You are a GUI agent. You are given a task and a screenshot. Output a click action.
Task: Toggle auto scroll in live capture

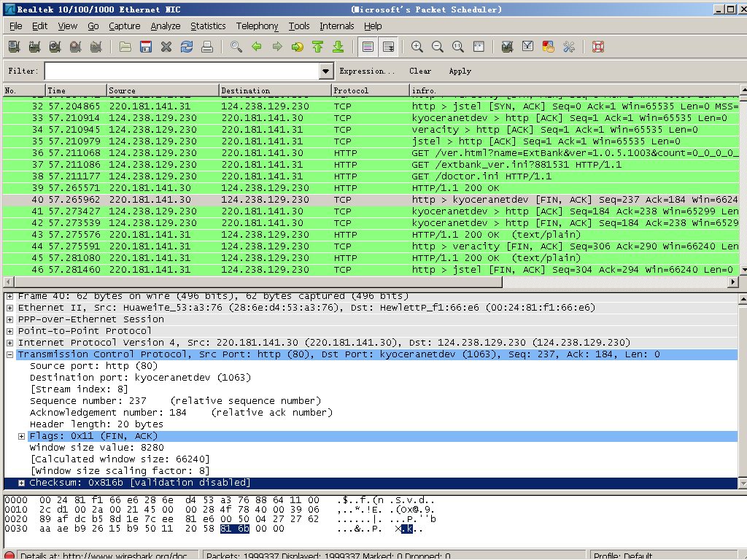(388, 47)
